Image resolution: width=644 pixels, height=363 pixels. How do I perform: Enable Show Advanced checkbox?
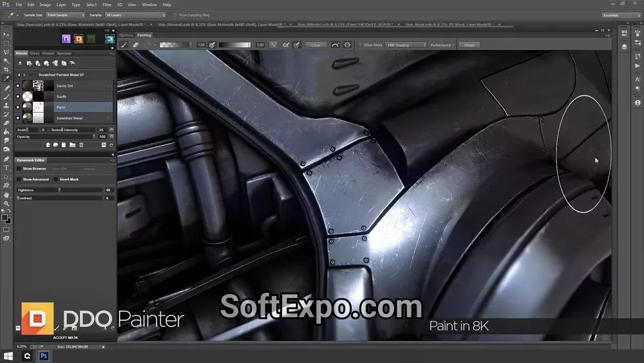[x=19, y=179]
